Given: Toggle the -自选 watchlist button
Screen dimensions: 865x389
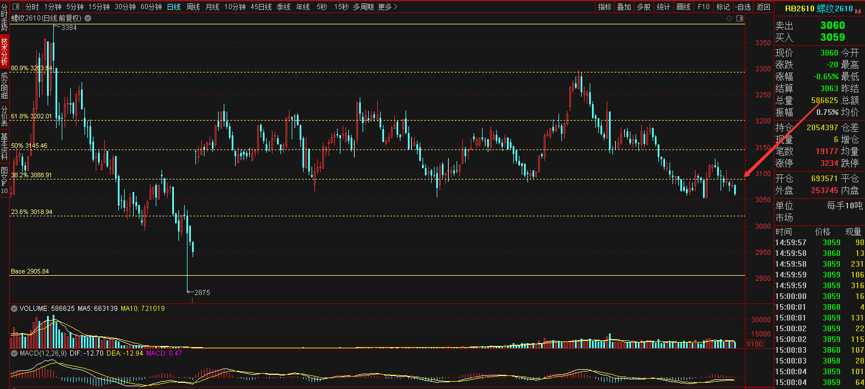Looking at the screenshot, I should coord(743,7).
